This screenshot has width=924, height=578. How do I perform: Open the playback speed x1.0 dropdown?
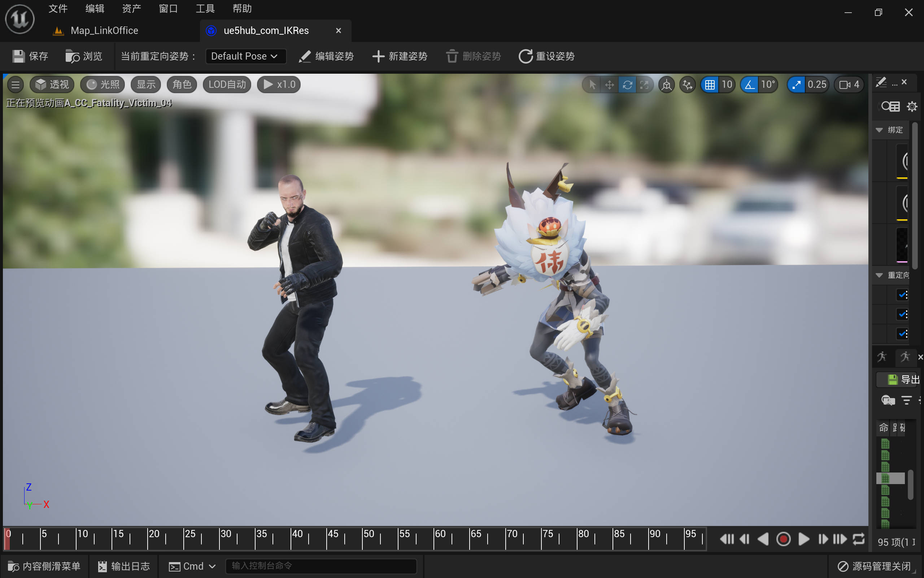[x=279, y=85]
